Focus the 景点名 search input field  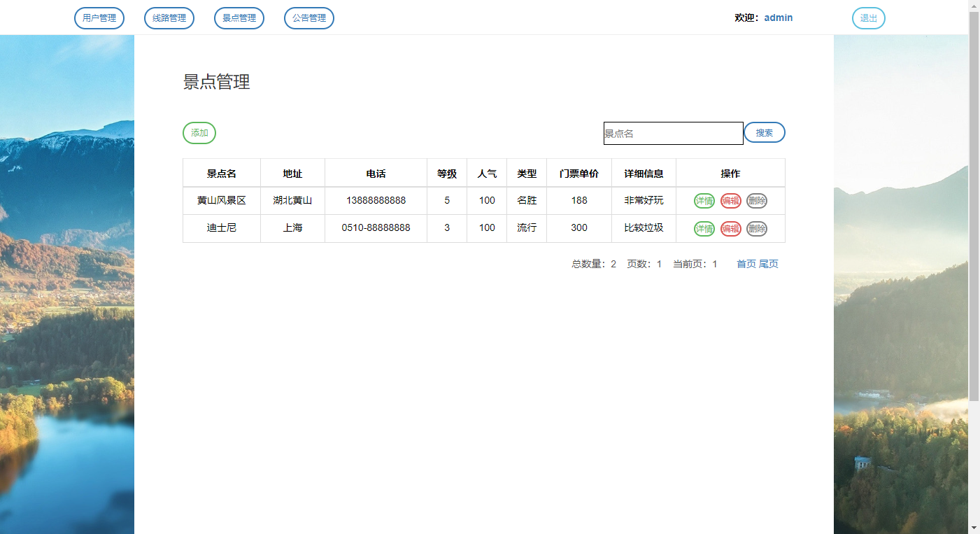(674, 133)
